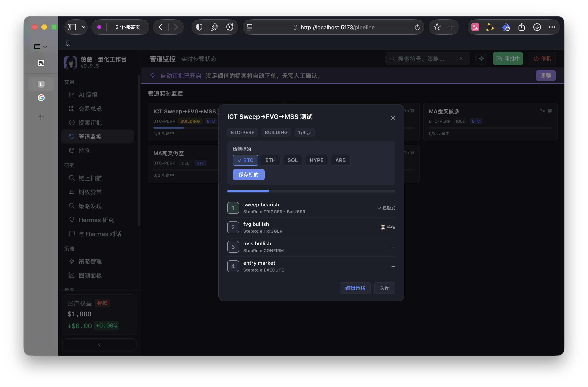Deselect the BTC symbol chip
588x387 pixels.
(245, 160)
